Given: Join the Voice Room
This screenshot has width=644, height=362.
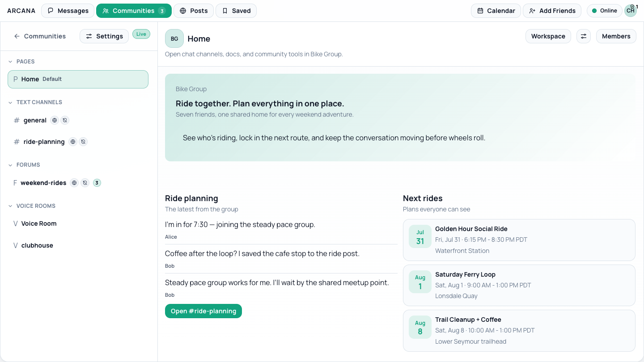Looking at the screenshot, I should pyautogui.click(x=78, y=223).
